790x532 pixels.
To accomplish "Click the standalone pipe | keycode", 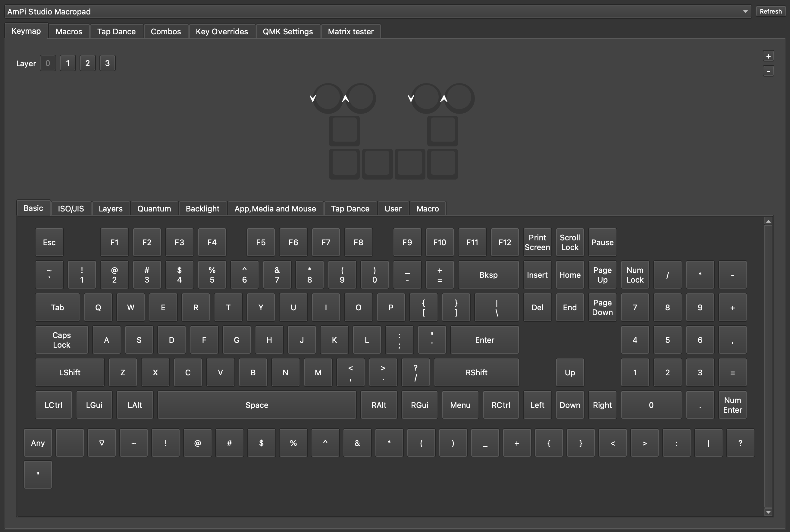I will (708, 443).
